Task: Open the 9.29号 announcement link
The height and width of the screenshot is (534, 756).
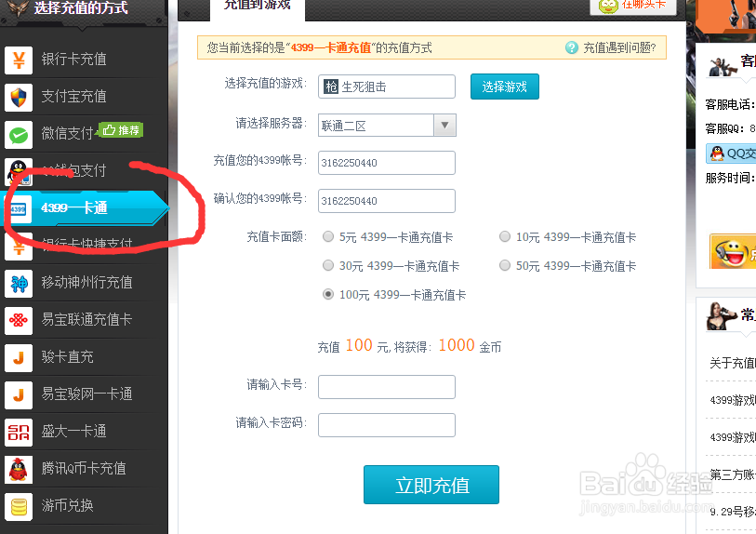Action: click(x=733, y=512)
